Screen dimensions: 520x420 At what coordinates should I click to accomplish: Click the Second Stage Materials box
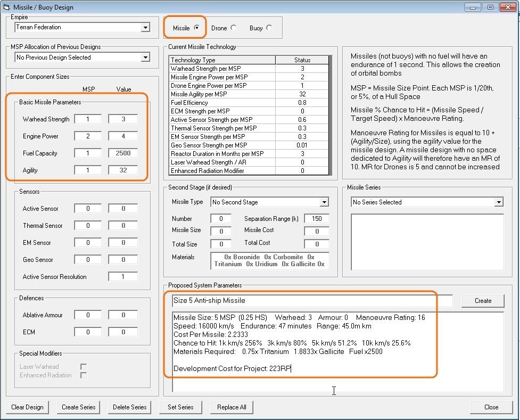(270, 260)
